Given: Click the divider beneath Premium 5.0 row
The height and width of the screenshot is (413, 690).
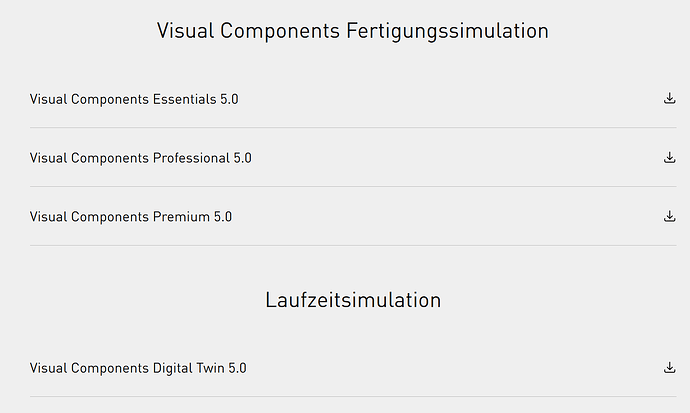Looking at the screenshot, I should click(352, 246).
